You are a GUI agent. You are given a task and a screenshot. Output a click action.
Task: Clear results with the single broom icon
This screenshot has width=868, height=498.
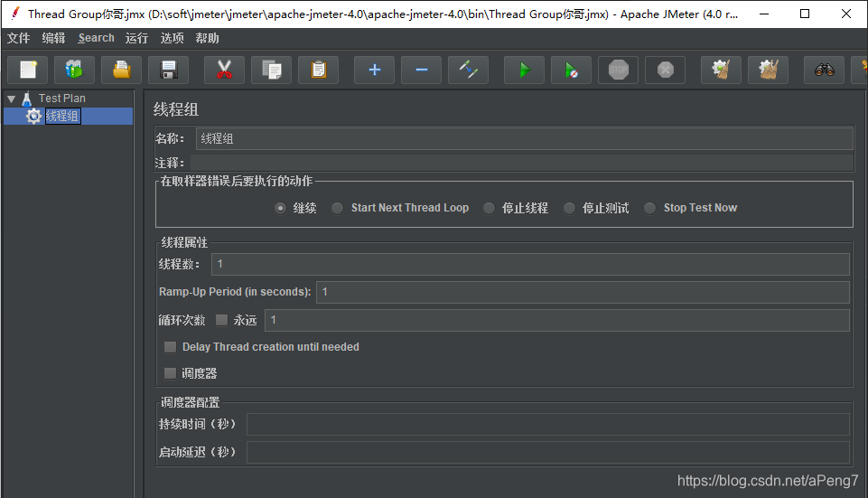click(x=721, y=70)
